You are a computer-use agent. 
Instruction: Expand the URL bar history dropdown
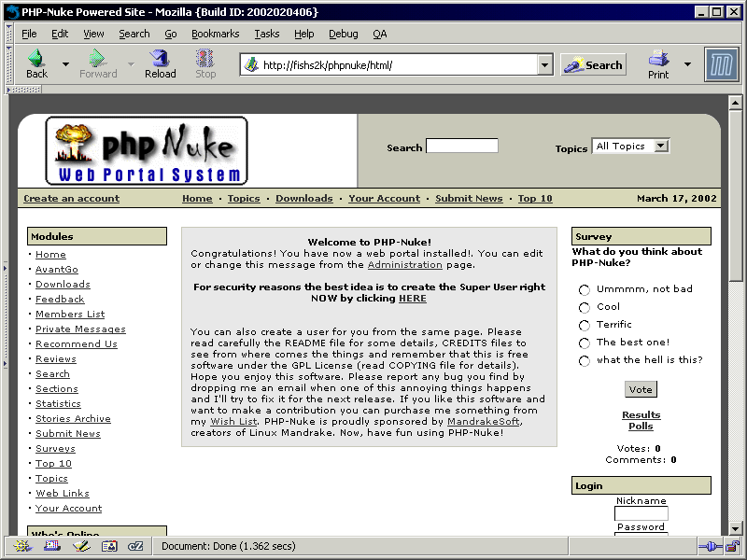tap(544, 64)
